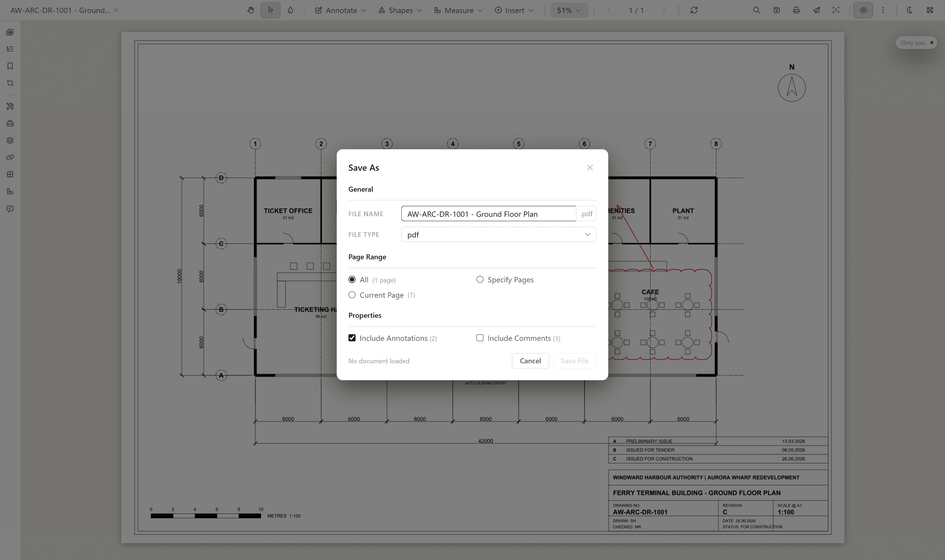Click the Save File button
Image resolution: width=945 pixels, height=560 pixels.
point(575,361)
